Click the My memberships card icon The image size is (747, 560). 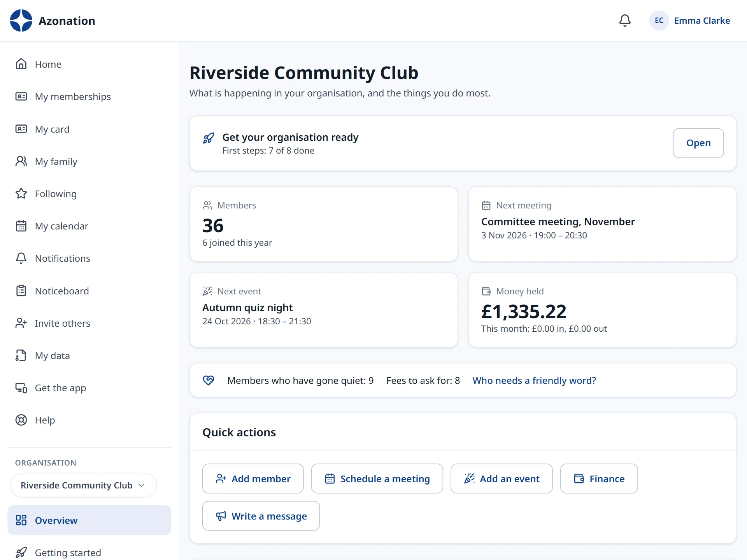click(x=21, y=96)
